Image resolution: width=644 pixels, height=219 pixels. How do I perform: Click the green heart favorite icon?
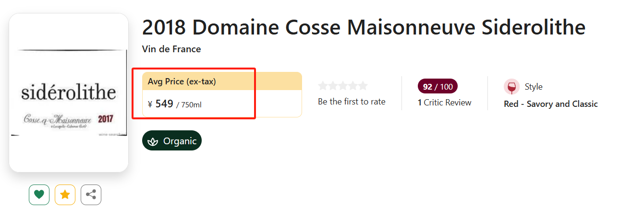[x=39, y=195]
